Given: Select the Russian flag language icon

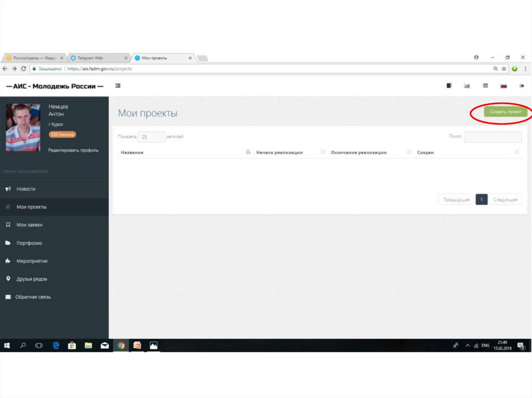Looking at the screenshot, I should 503,86.
